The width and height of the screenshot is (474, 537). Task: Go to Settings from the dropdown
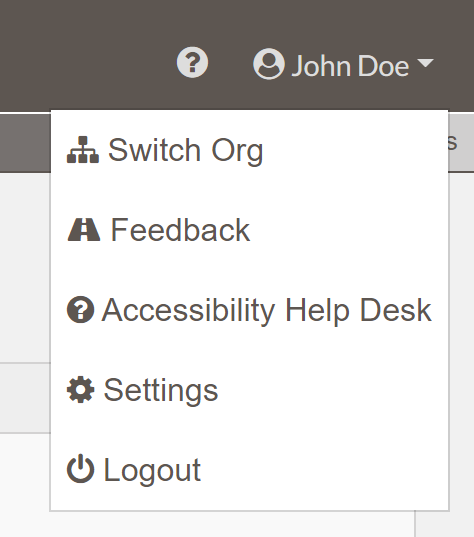[x=249, y=390]
